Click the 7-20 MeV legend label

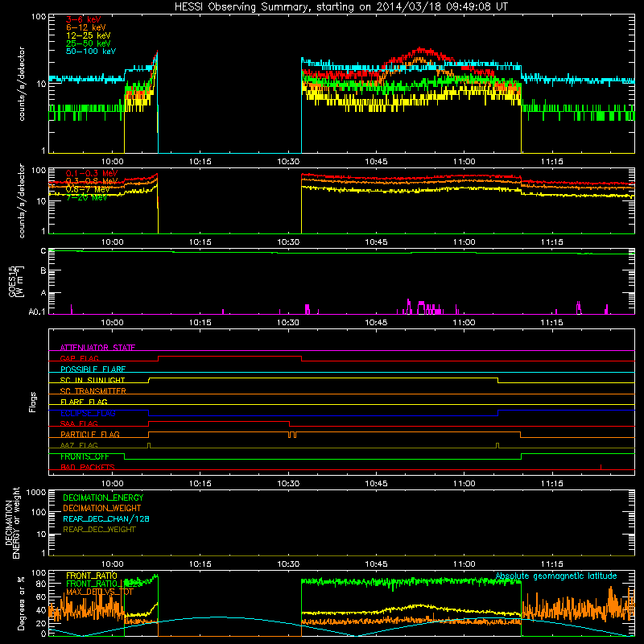(x=87, y=197)
